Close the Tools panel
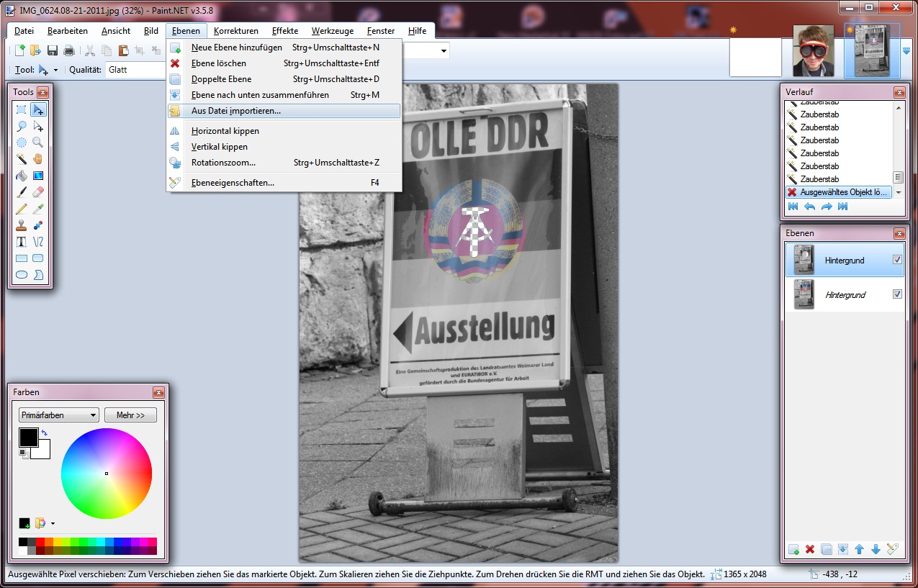Viewport: 918px width, 588px height. 42,92
